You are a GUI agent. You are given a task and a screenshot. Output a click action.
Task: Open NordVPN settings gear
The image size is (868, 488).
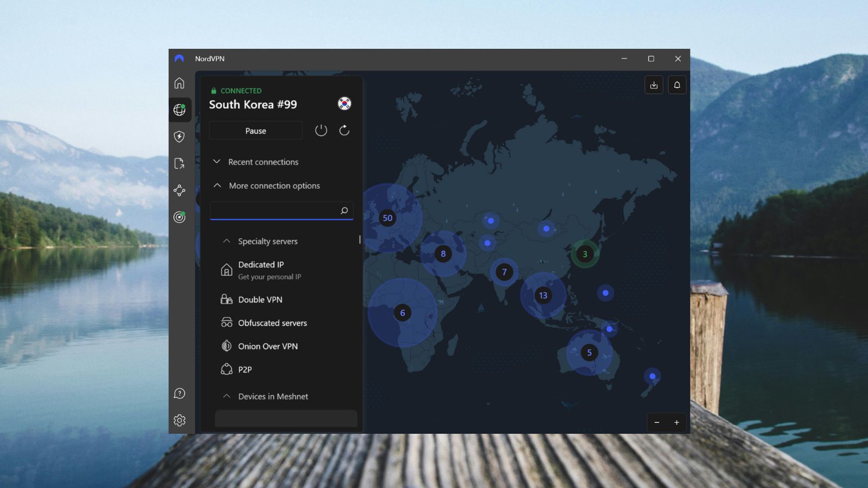[180, 420]
